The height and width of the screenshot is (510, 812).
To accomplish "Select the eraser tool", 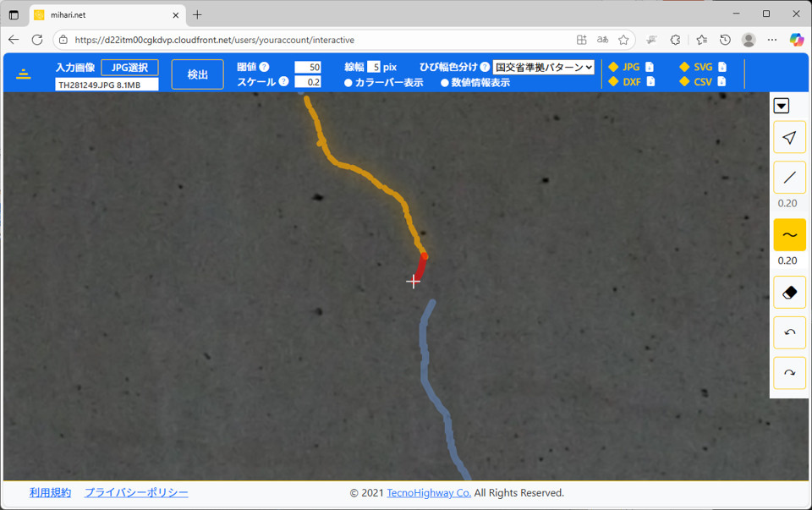I will 789,292.
